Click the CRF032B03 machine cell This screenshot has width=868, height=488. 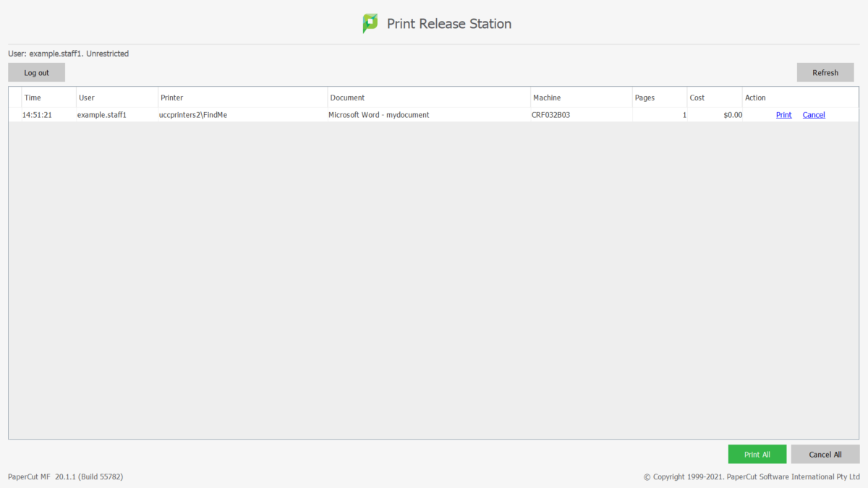pyautogui.click(x=550, y=115)
